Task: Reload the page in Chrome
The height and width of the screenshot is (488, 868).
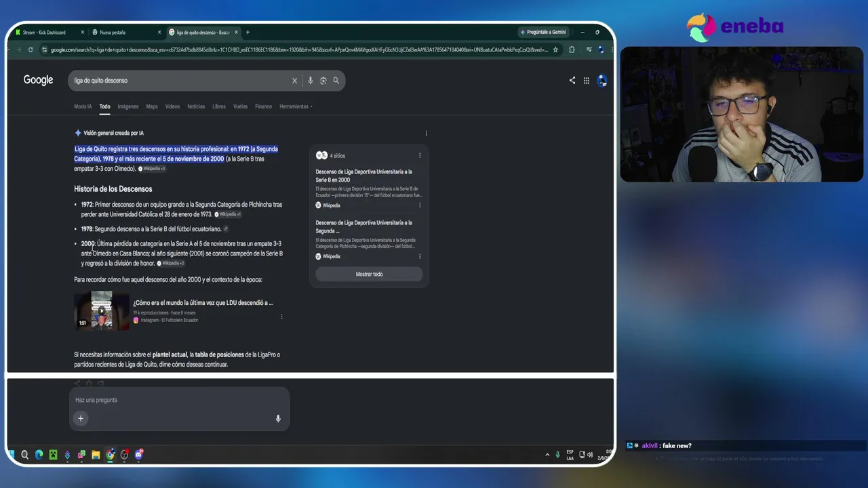Action: [31, 49]
